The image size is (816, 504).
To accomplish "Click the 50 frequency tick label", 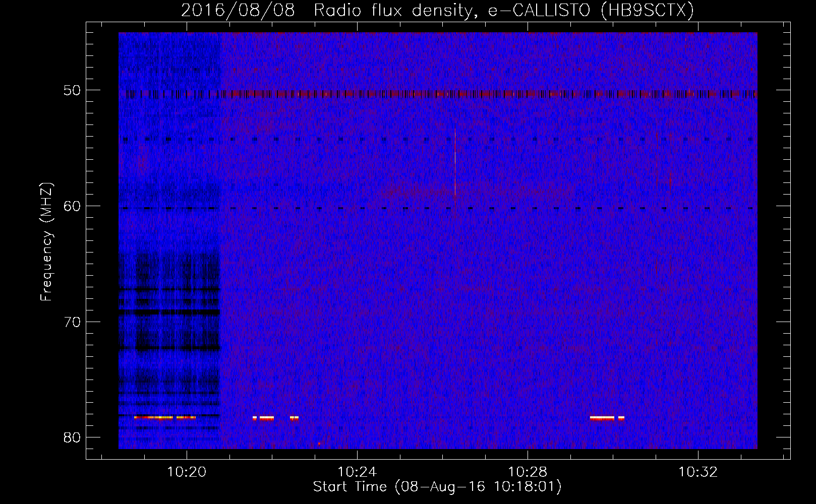I will click(x=72, y=91).
